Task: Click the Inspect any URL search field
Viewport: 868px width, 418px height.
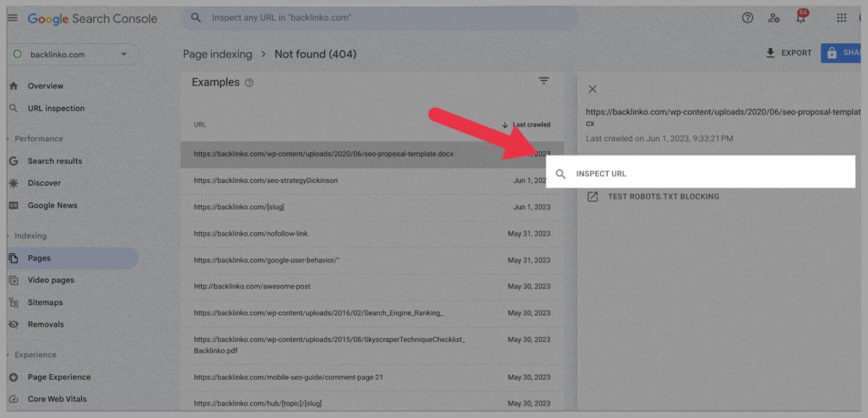Action: 380,17
